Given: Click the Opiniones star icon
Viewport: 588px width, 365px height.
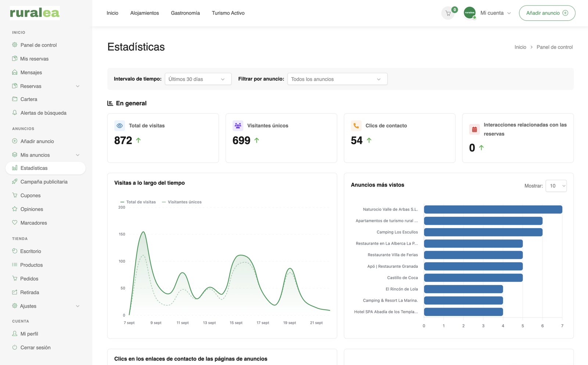Looking at the screenshot, I should pos(15,209).
